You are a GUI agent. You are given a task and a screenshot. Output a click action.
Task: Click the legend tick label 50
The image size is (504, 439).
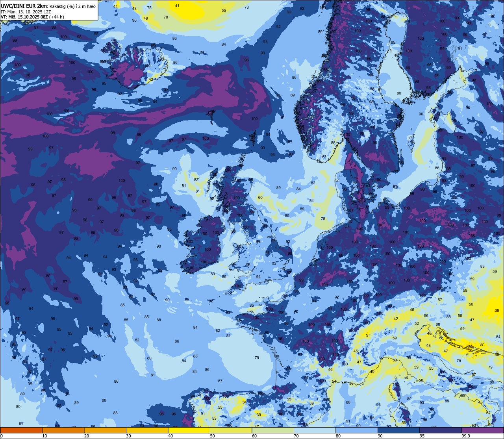pyautogui.click(x=212, y=436)
